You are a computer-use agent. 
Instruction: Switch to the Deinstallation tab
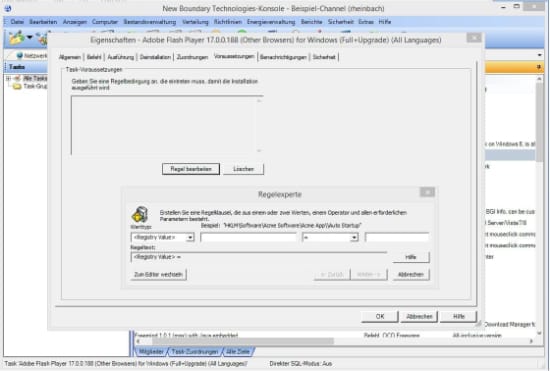(x=155, y=57)
